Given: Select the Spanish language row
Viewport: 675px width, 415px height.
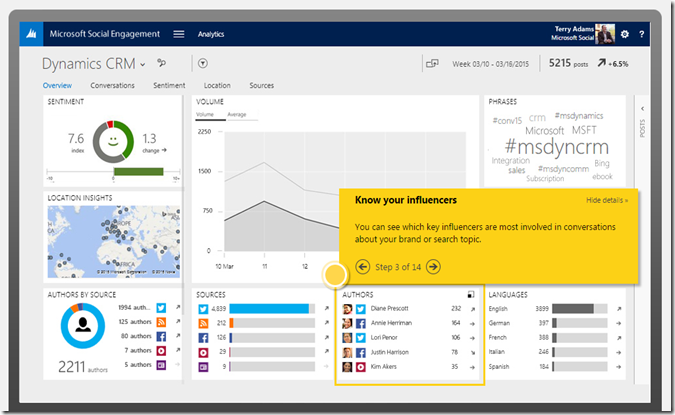Looking at the screenshot, I should (x=555, y=366).
